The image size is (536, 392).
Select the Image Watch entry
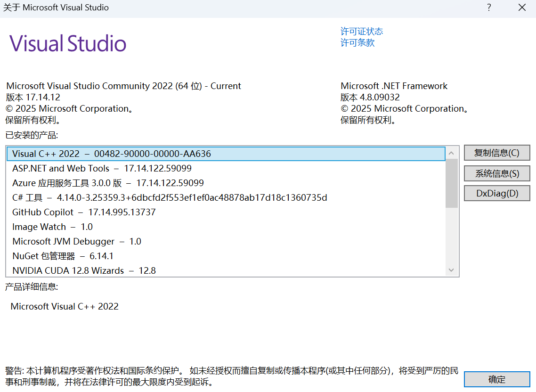(52, 227)
